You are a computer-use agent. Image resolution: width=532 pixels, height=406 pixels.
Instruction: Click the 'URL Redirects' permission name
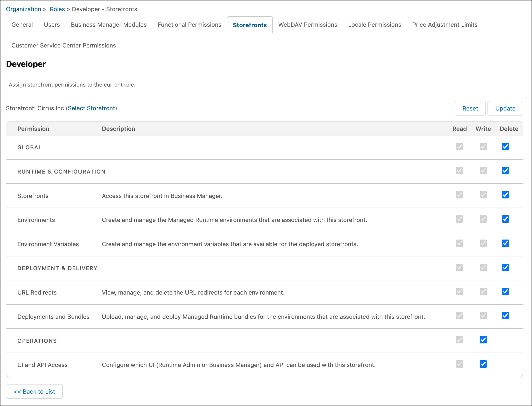[37, 293]
